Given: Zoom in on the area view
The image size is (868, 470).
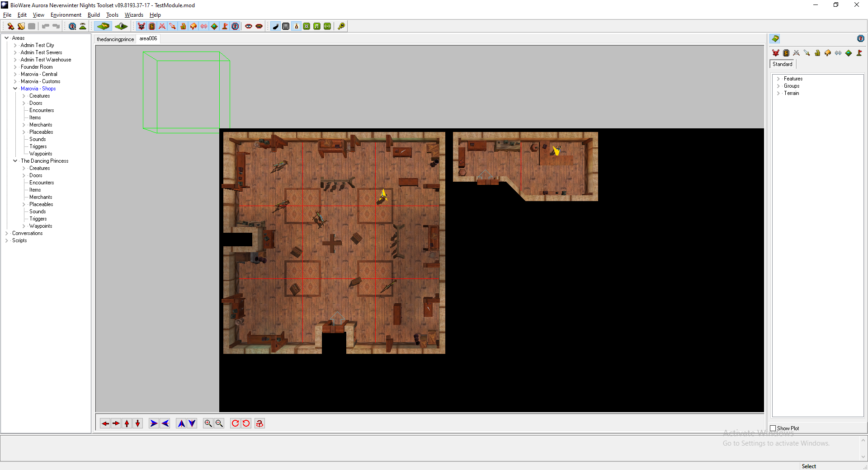Looking at the screenshot, I should (x=208, y=423).
